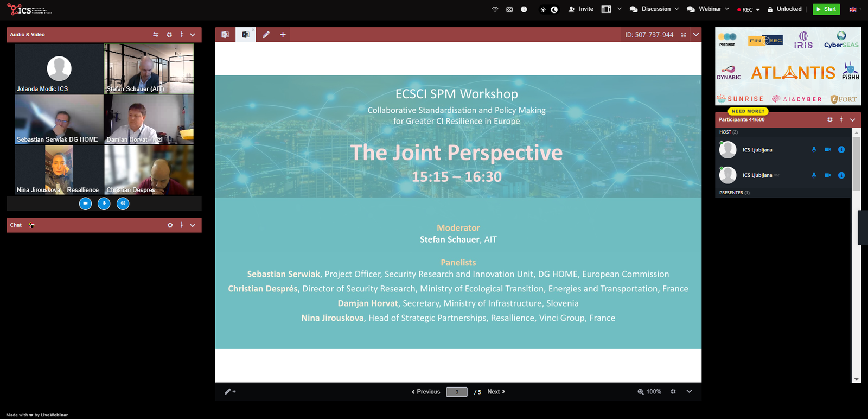This screenshot has height=419, width=868.
Task: Expand the bottom presentation toolbar chevron
Action: [690, 392]
